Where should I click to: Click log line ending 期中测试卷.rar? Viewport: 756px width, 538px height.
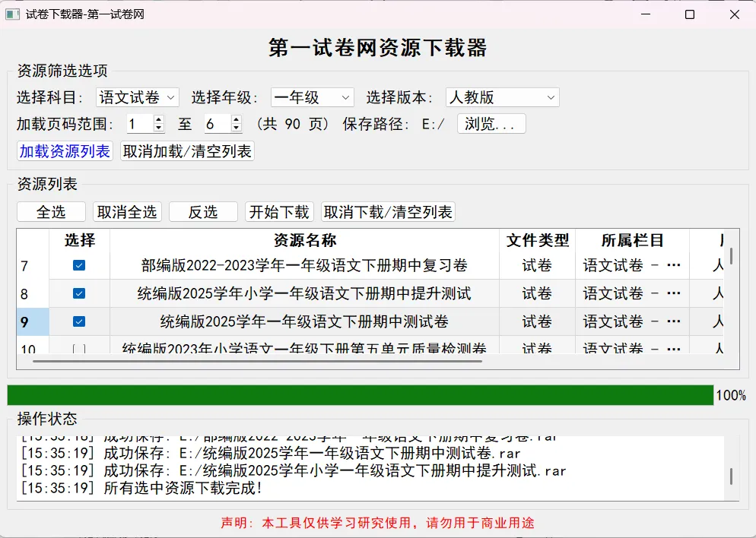click(271, 453)
